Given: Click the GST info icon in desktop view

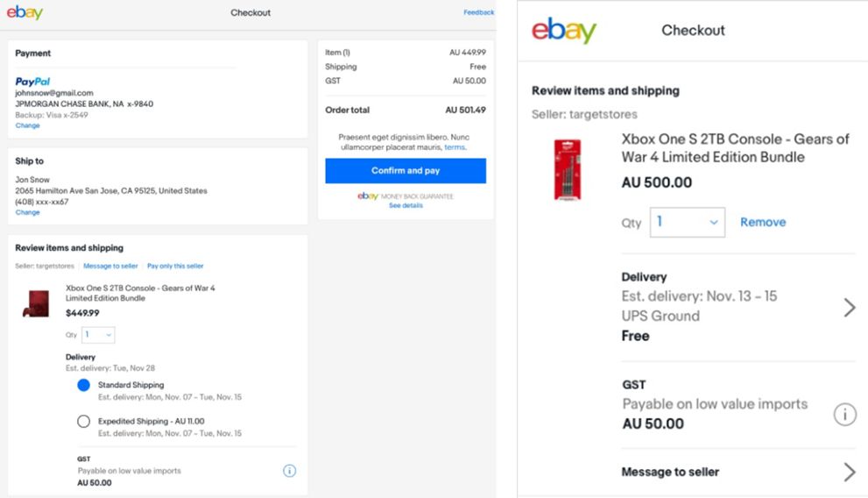Looking at the screenshot, I should [289, 471].
